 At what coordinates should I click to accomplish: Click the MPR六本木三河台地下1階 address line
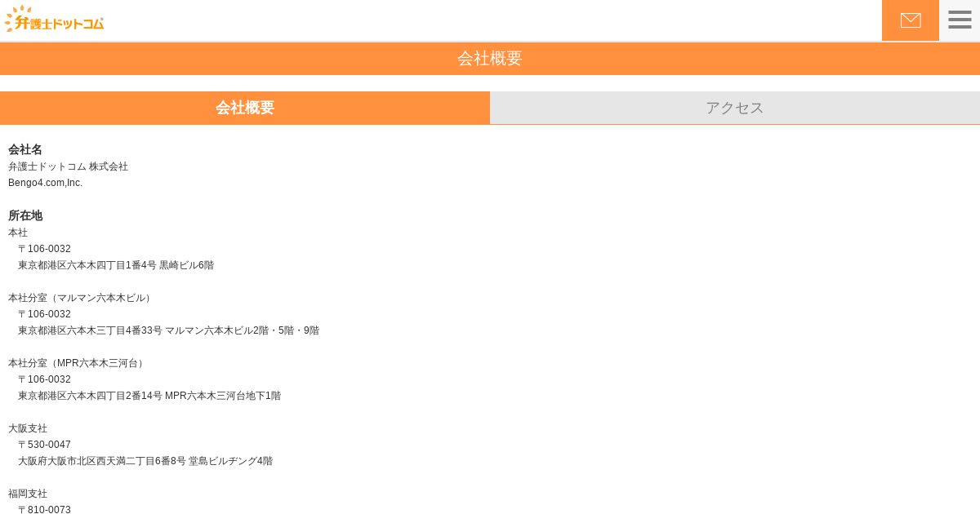pos(149,396)
